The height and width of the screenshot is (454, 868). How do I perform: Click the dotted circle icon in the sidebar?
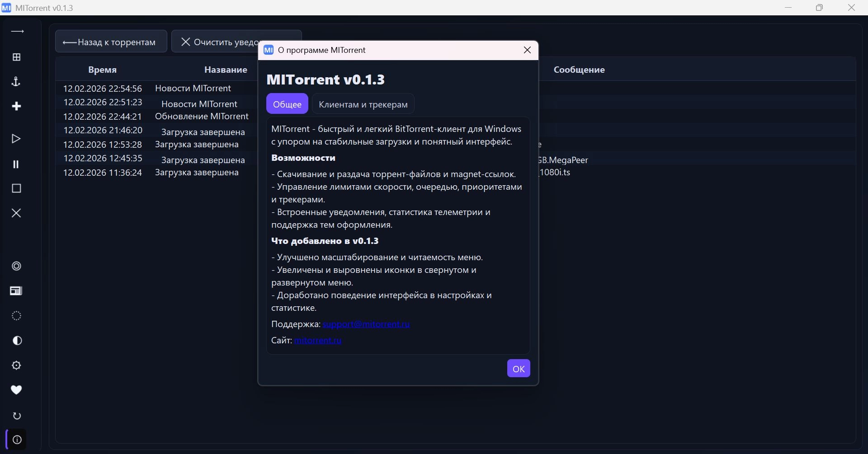pyautogui.click(x=16, y=316)
